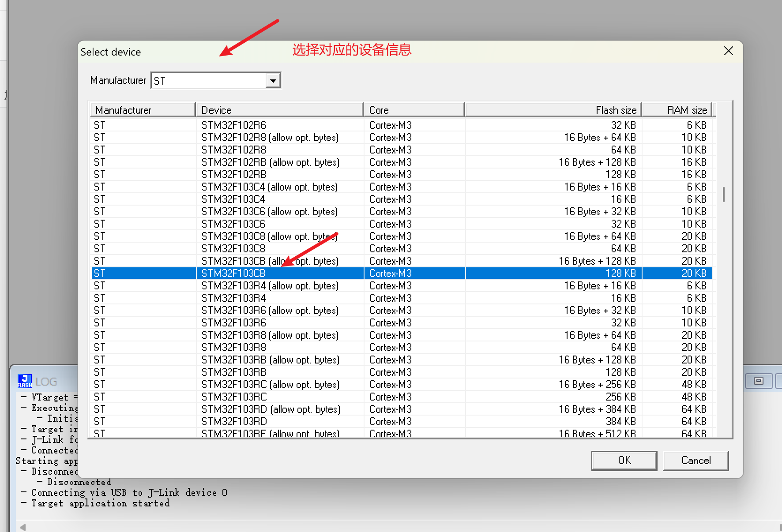Viewport: 782px width, 532px height.
Task: Select the plain STM32F103R4 row
Action: coord(402,298)
